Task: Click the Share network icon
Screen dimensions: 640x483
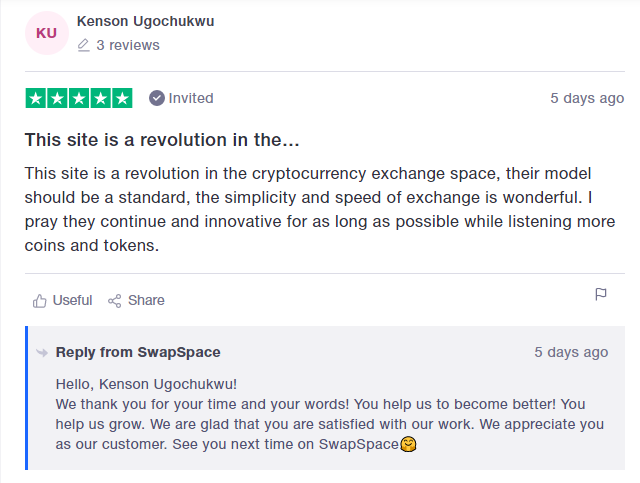Action: click(115, 301)
